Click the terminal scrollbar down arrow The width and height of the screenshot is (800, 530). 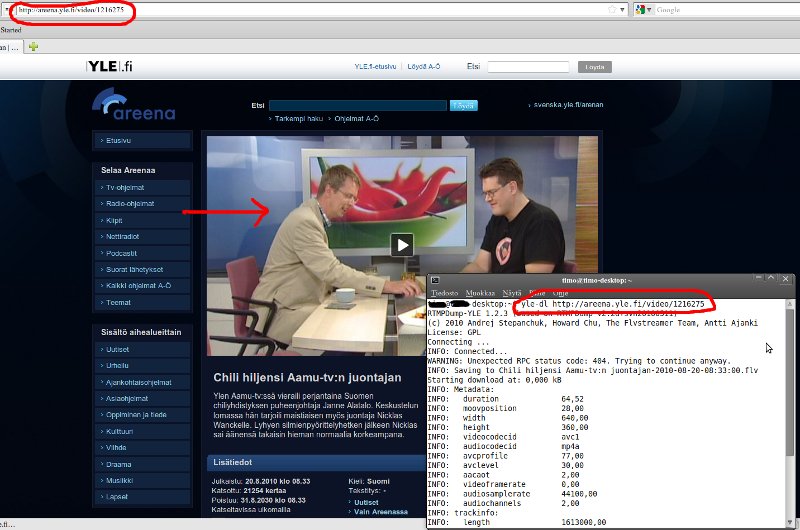790,522
